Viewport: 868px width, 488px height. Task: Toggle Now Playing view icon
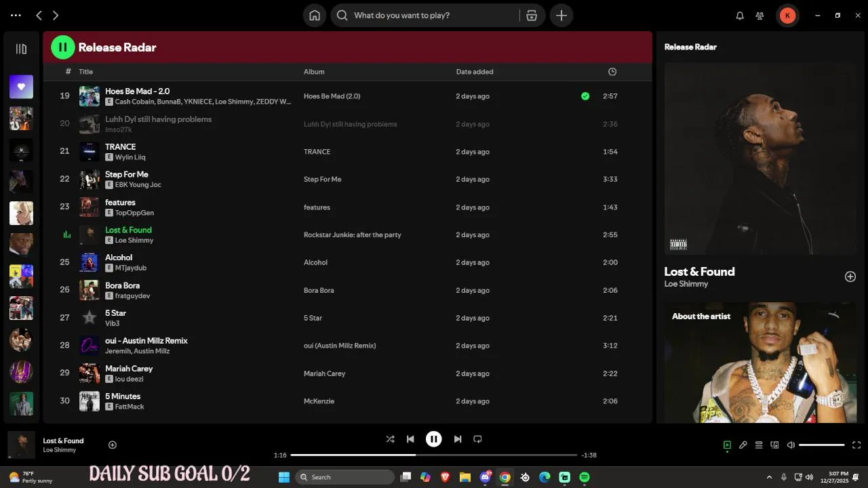pos(727,445)
